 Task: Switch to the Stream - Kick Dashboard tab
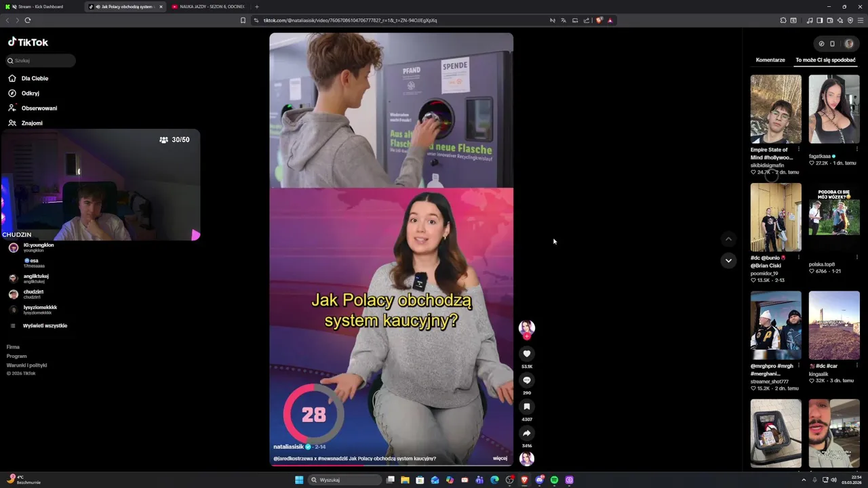point(41,7)
